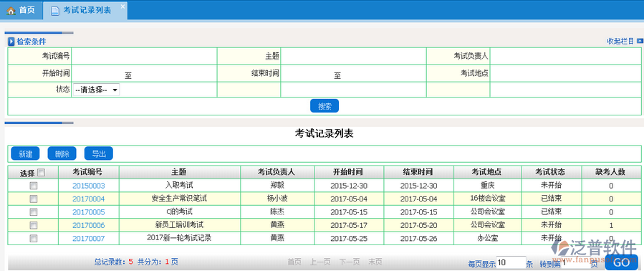
Task: Click the 考试编号 search input field
Action: coord(144,56)
